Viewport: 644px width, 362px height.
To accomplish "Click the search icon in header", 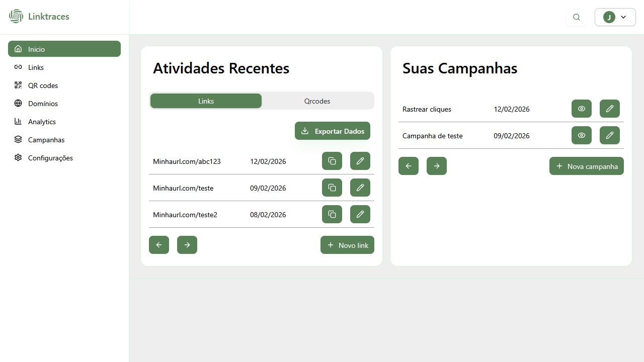I will (577, 17).
